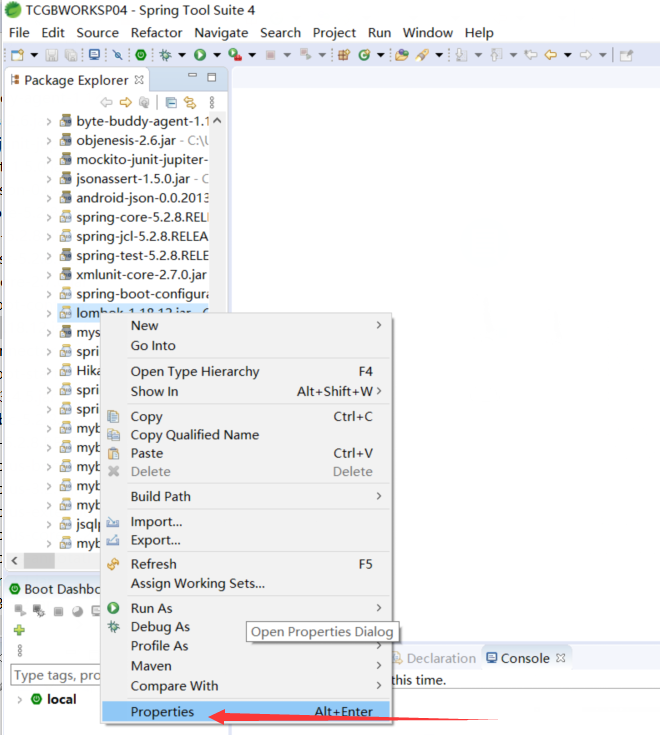Click the Package Explorer forward arrow icon
Image resolution: width=660 pixels, height=735 pixels.
point(126,102)
